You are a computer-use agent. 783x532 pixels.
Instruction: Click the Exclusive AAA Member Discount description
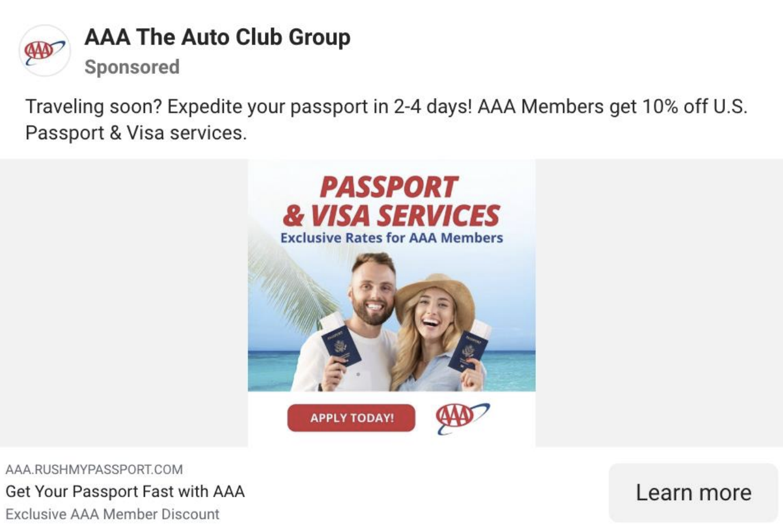pyautogui.click(x=112, y=514)
